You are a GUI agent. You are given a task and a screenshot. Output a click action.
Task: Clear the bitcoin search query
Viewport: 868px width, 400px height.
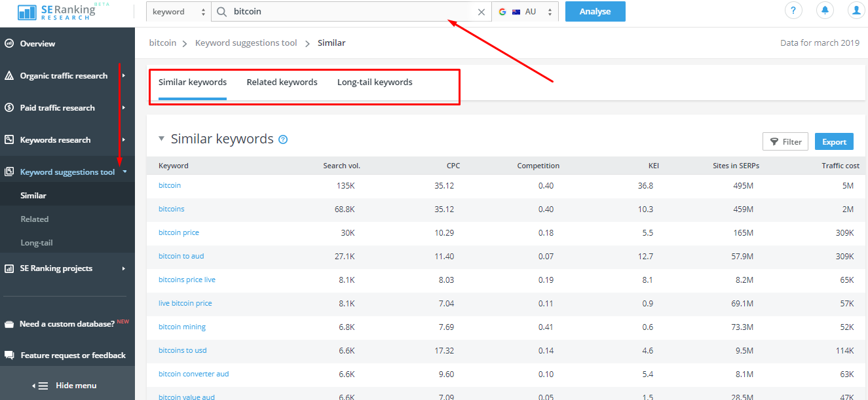pyautogui.click(x=481, y=12)
